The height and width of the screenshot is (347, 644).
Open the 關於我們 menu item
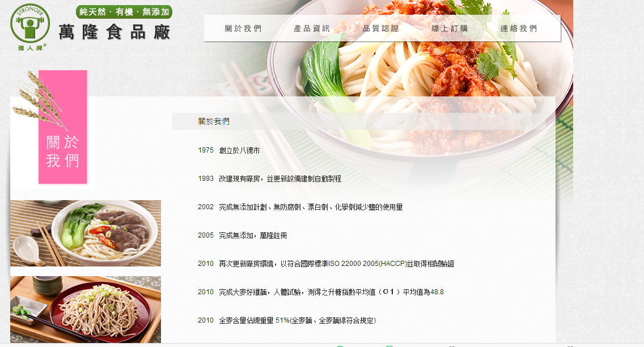tap(243, 28)
